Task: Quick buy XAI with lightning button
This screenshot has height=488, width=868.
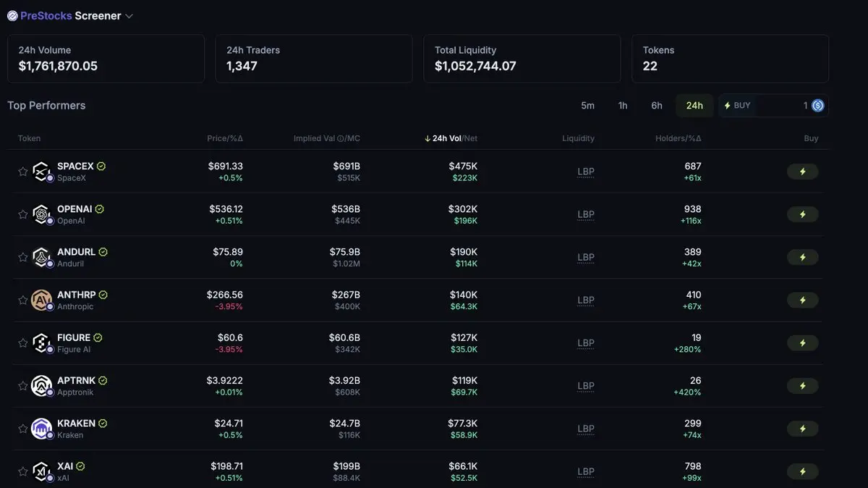Action: tap(802, 471)
